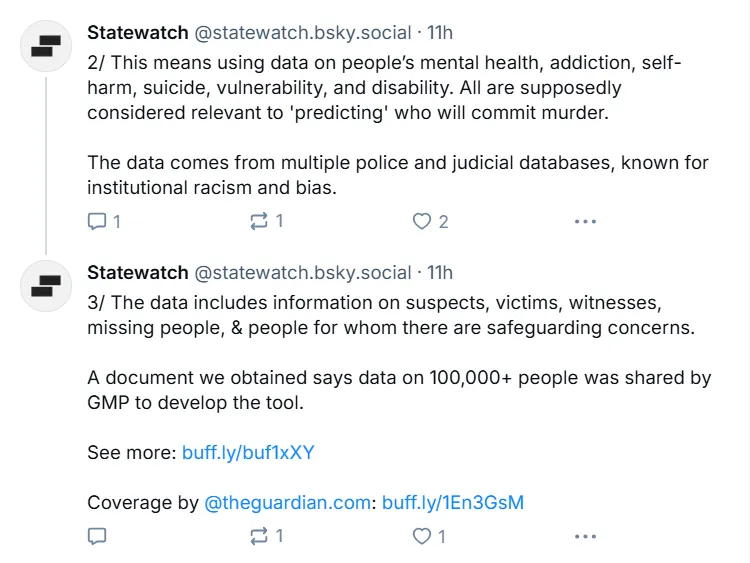The height and width of the screenshot is (563, 750).
Task: Open buff.ly/buf1xXY link
Action: 248,452
